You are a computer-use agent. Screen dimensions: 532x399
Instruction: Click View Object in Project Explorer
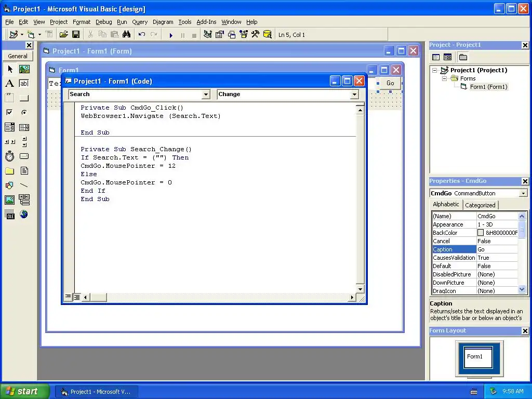(x=447, y=57)
